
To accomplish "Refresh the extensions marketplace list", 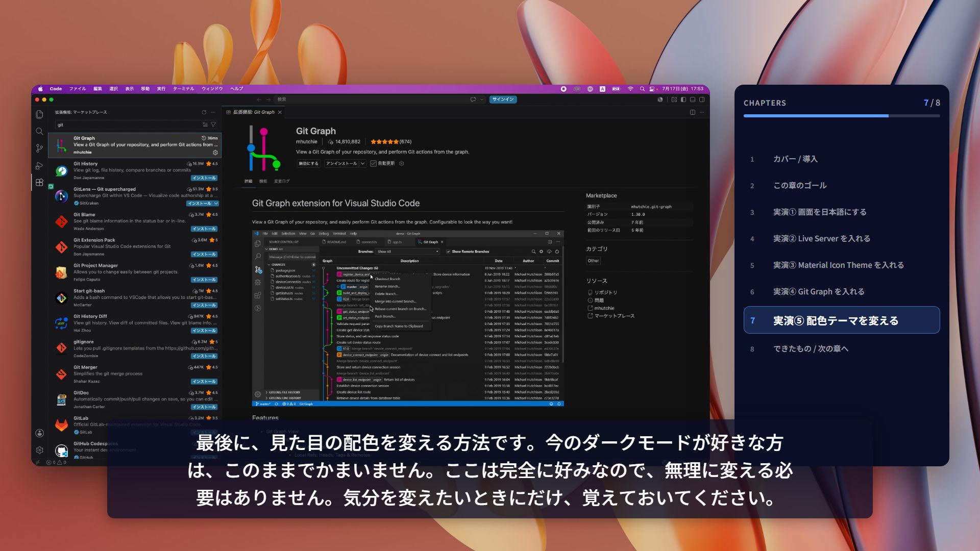I will (204, 112).
